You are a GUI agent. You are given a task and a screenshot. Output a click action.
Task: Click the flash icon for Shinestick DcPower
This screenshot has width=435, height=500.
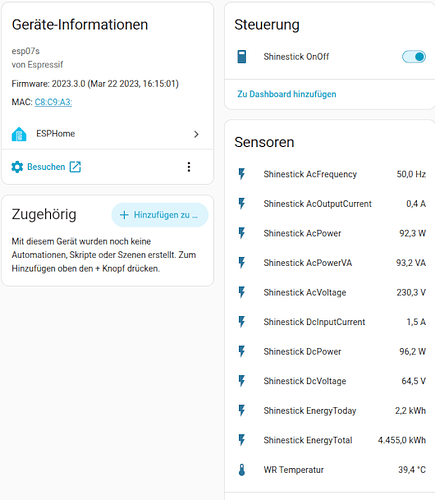pyautogui.click(x=242, y=351)
